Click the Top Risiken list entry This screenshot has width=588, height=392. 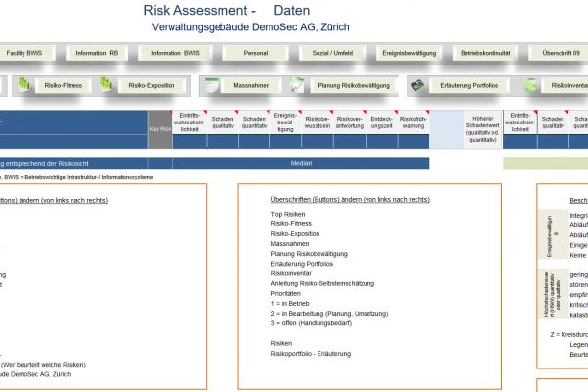pos(290,213)
